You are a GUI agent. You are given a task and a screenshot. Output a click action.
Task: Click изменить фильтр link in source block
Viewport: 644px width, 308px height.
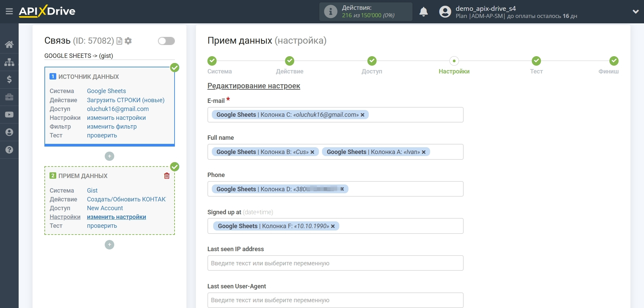click(x=112, y=127)
